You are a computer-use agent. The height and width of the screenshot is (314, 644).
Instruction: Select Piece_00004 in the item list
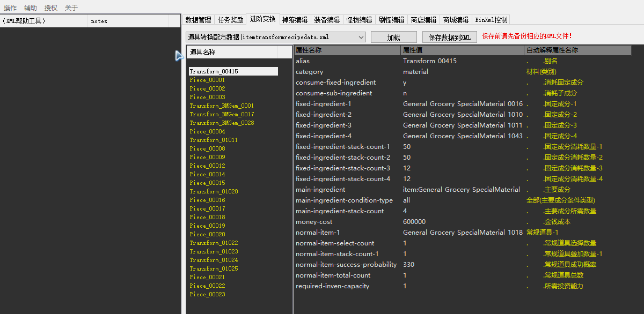click(x=207, y=131)
